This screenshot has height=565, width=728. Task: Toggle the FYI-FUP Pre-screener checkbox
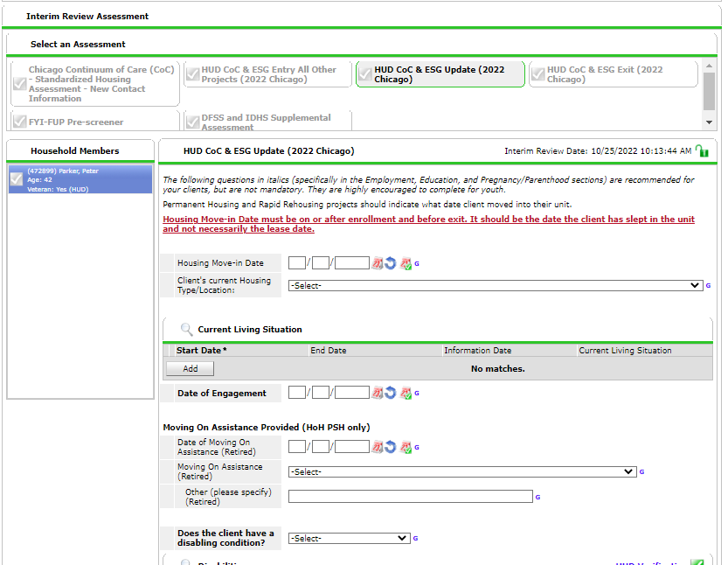pyautogui.click(x=19, y=122)
